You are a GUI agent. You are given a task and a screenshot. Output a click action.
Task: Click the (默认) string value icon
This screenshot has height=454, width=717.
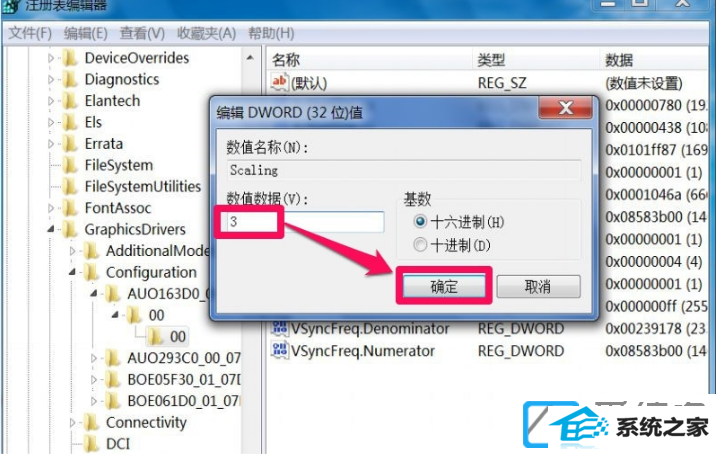(279, 82)
